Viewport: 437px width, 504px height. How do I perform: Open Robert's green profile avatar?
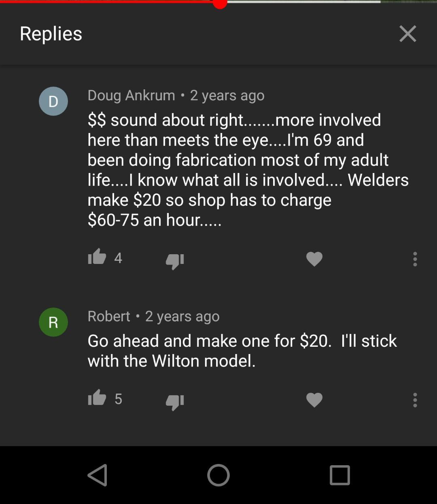[x=53, y=322]
